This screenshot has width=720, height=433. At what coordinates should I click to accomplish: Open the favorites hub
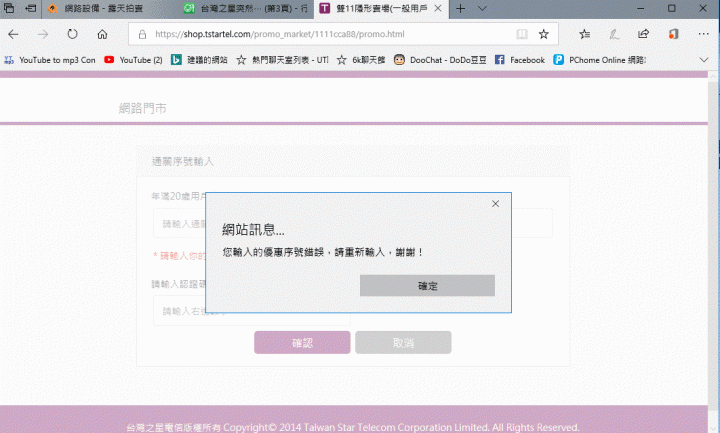point(585,34)
